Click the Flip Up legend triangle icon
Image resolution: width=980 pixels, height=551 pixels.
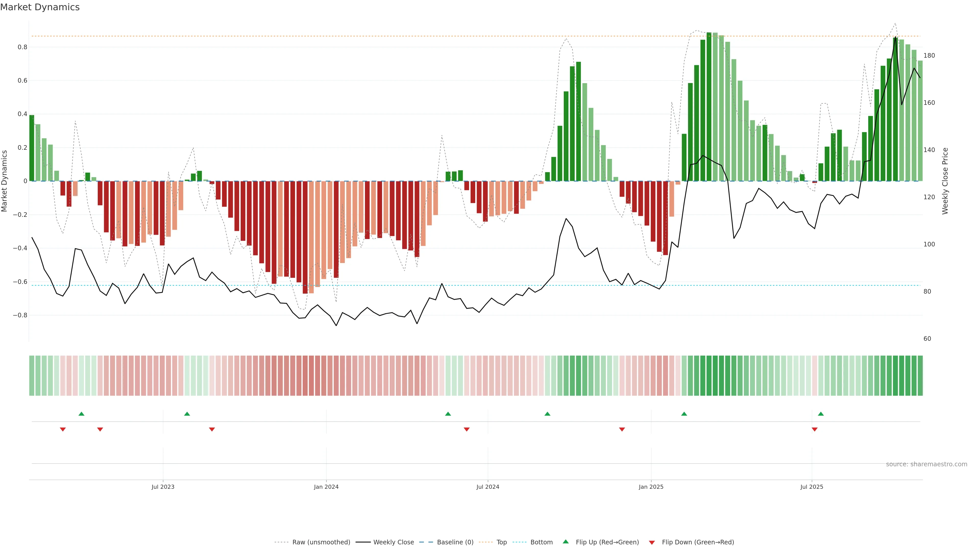[x=565, y=542]
